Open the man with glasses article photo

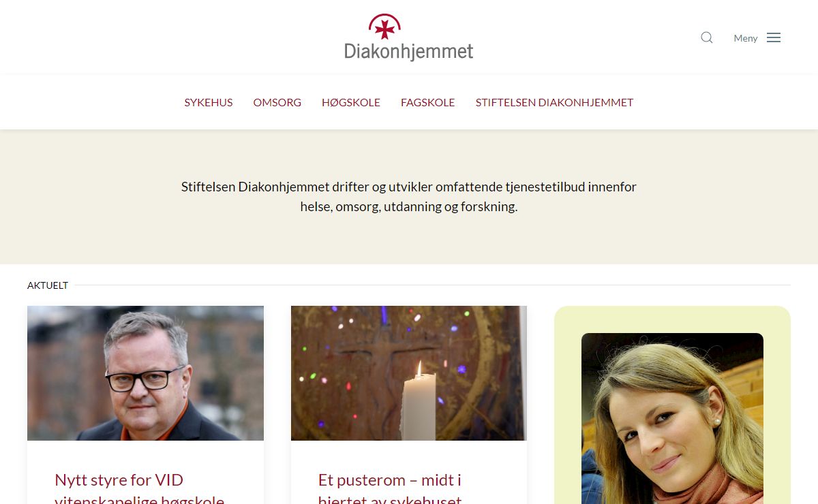coord(145,373)
